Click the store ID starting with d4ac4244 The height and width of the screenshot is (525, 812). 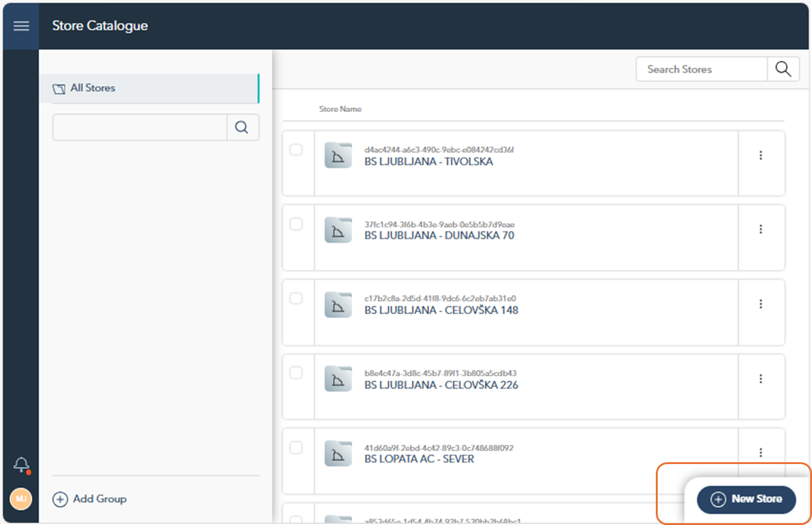pyautogui.click(x=439, y=150)
